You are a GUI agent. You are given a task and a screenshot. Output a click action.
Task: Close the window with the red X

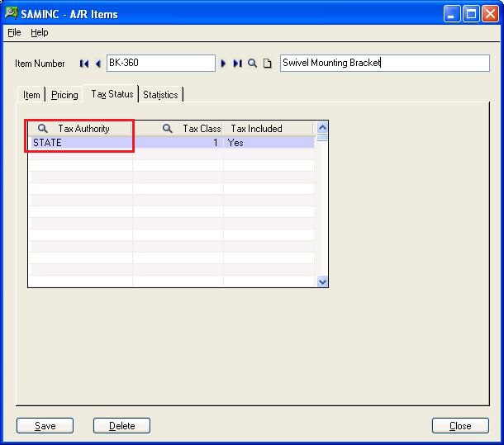click(490, 14)
